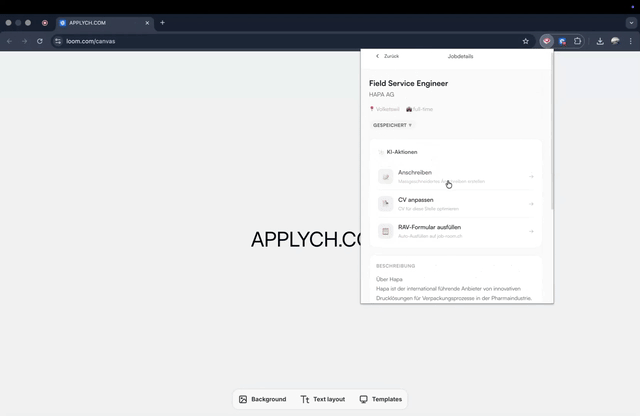Click the arrow beside RAV-Formular ausfüllen

click(531, 231)
